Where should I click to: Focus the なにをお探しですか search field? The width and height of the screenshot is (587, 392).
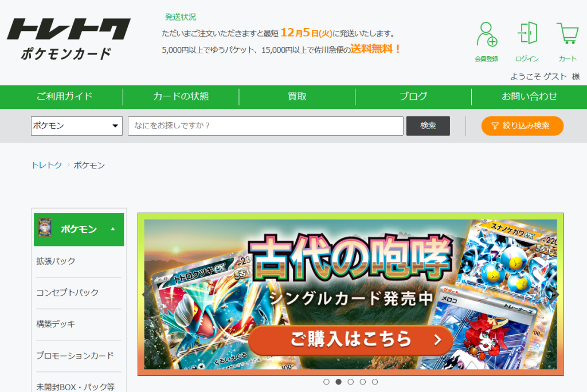(265, 126)
